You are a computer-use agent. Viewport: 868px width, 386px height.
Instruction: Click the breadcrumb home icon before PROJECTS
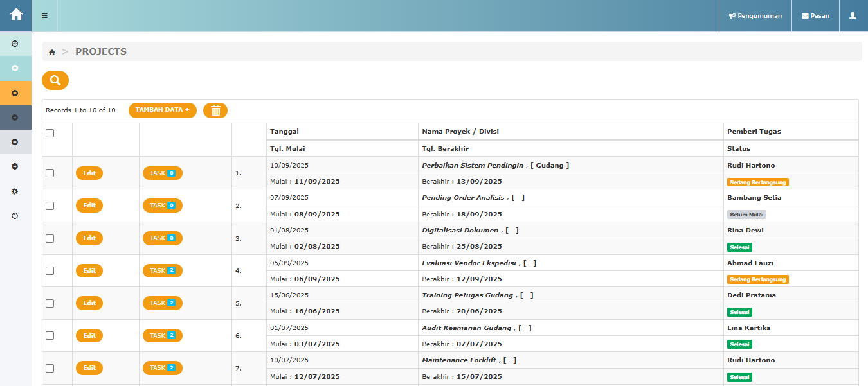pos(52,52)
